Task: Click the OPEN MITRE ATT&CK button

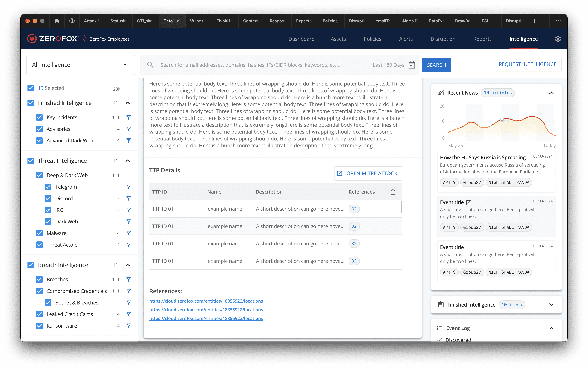Action: click(368, 173)
